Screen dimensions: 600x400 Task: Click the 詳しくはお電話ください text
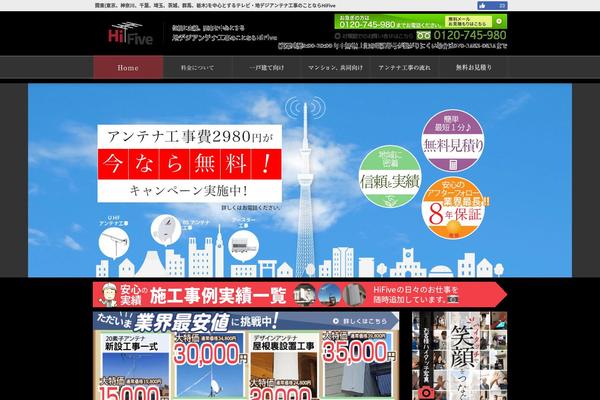[x=251, y=208]
